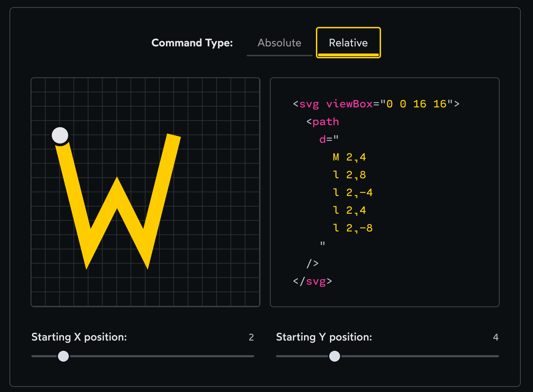Click the X position value "2" readout

(251, 337)
